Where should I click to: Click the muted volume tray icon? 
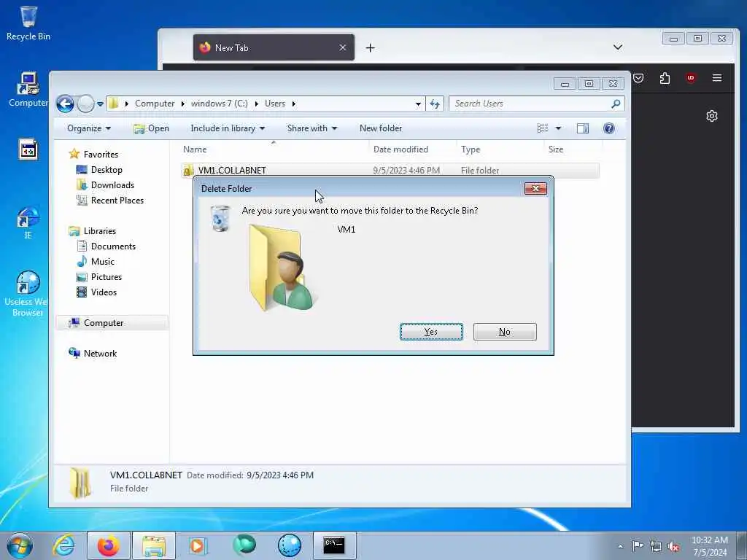click(673, 547)
